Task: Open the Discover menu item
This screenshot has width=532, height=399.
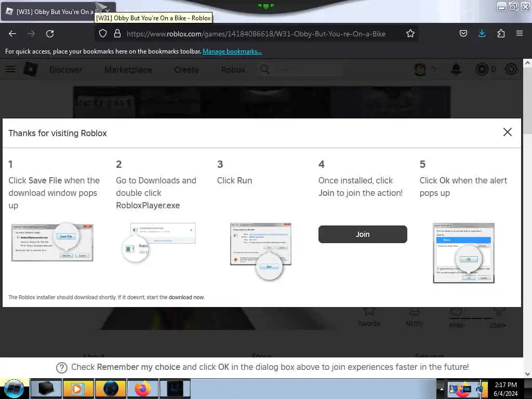Action: pyautogui.click(x=66, y=70)
